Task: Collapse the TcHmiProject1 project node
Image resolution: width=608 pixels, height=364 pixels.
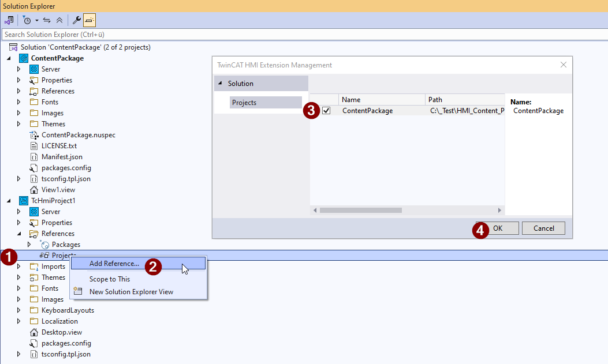Action: 9,201
